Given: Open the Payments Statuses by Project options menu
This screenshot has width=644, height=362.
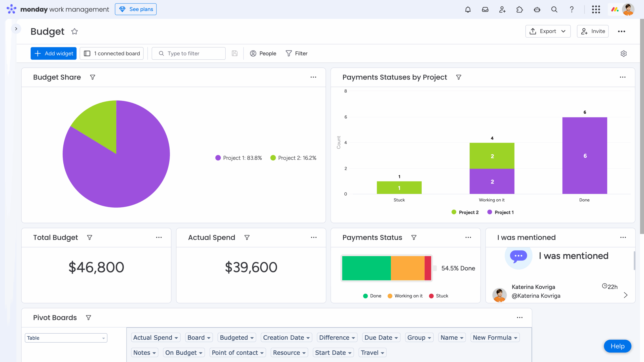Looking at the screenshot, I should [x=623, y=77].
